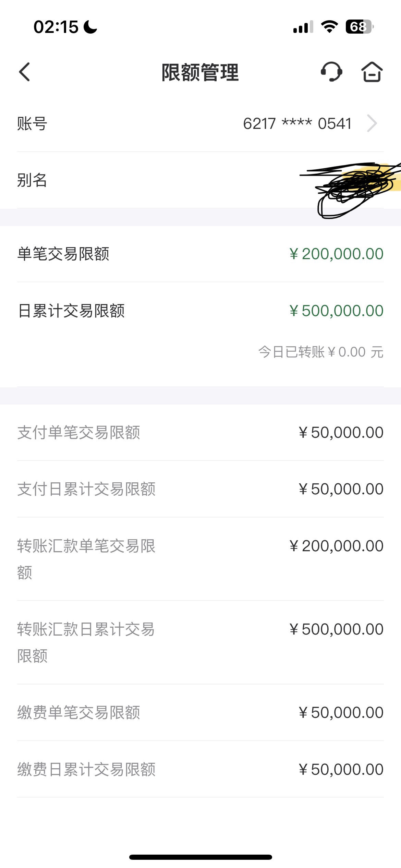Select 缴费日累计交易限额 row

coord(200,769)
